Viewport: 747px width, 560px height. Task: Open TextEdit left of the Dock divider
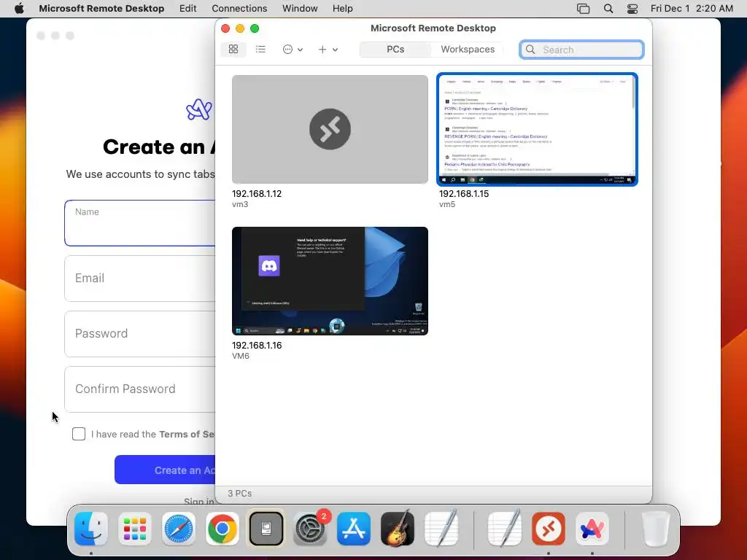point(441,529)
